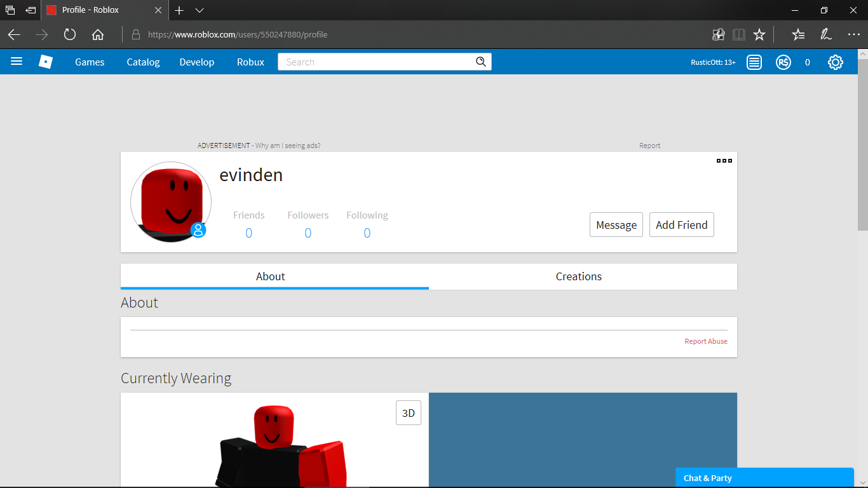
Task: Click the Message button
Action: [616, 225]
